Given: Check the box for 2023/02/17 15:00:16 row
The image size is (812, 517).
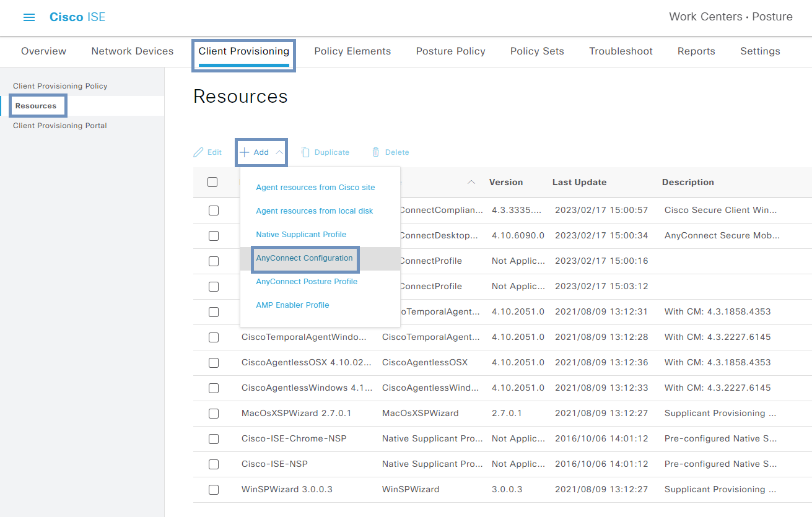Looking at the screenshot, I should (x=214, y=261).
